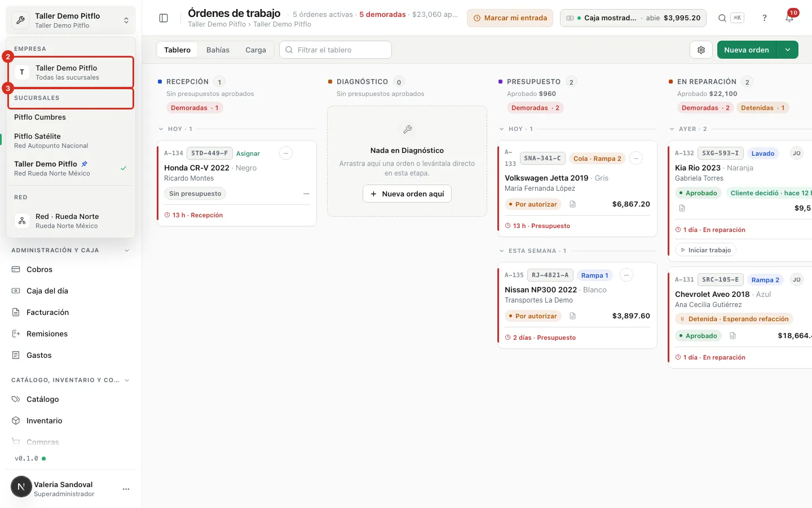The width and height of the screenshot is (812, 508).
Task: Open user menu dots beside Valeria Sandoval
Action: [x=126, y=489]
